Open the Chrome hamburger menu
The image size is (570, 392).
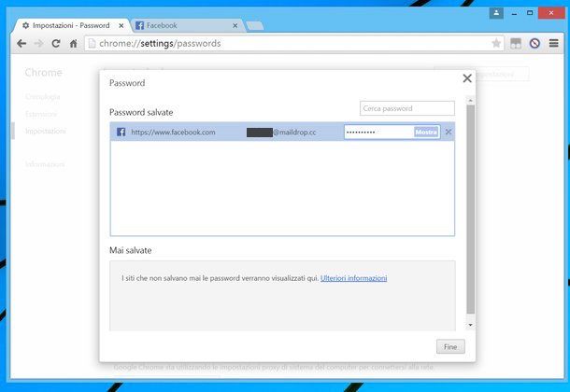[553, 44]
